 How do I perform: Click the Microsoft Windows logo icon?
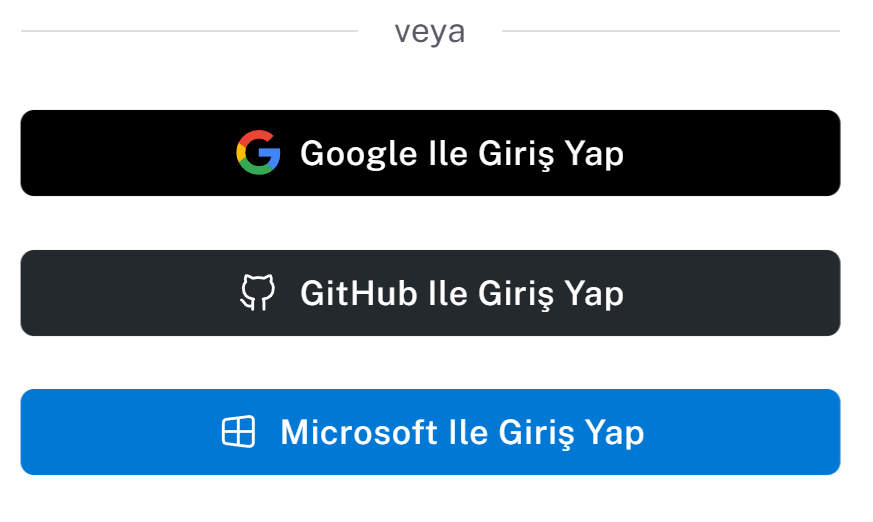[x=238, y=432]
